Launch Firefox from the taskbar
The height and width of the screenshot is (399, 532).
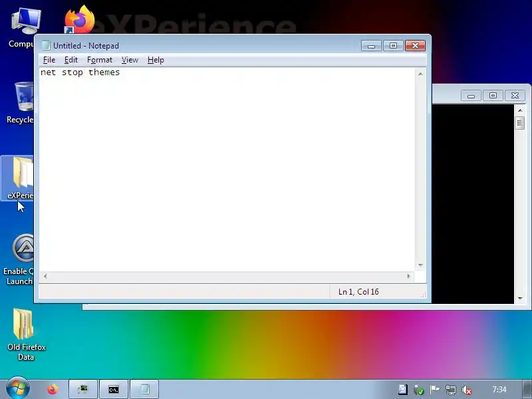(x=53, y=389)
